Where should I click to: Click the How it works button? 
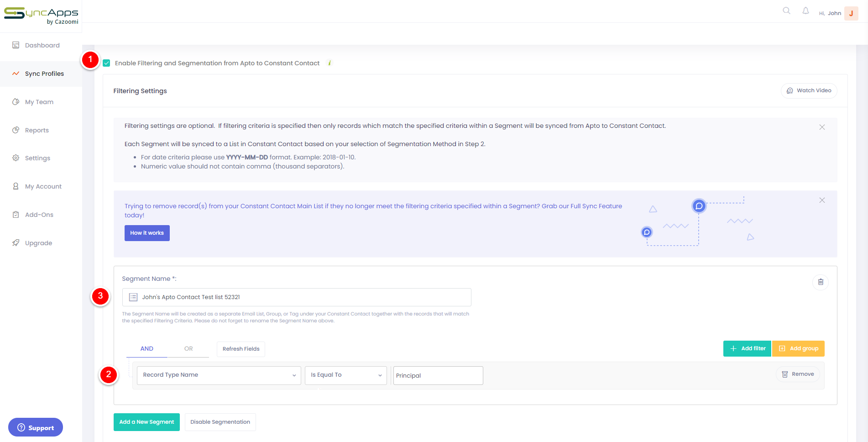(147, 233)
